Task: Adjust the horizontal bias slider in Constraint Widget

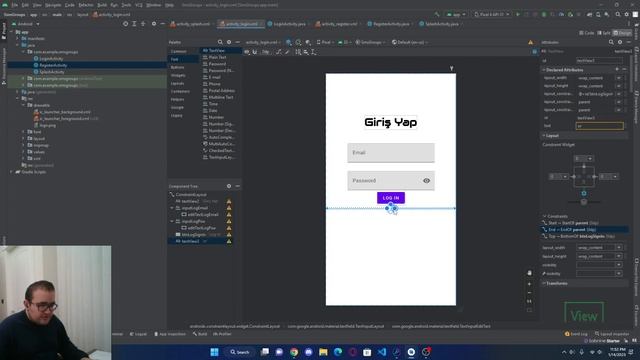Action: pos(584,202)
